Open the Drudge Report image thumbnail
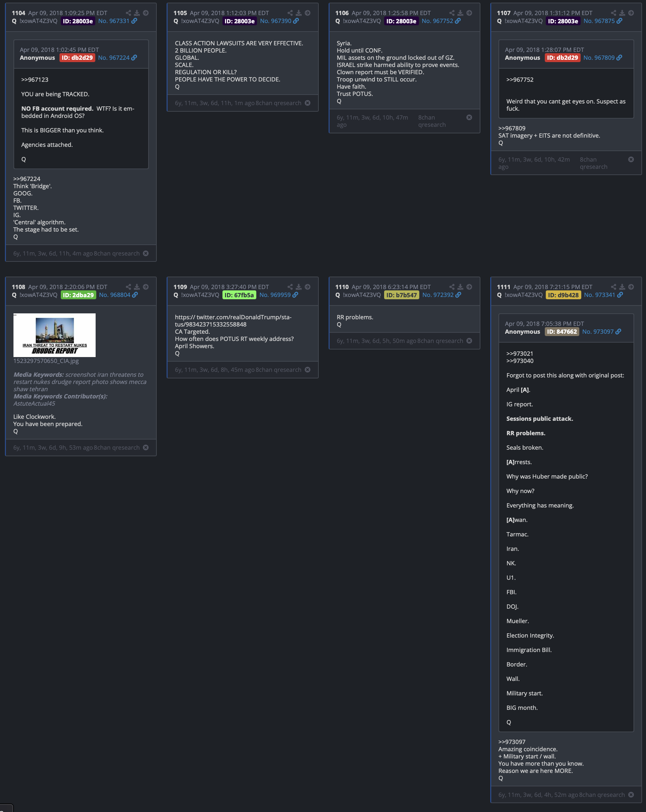 pyautogui.click(x=55, y=335)
